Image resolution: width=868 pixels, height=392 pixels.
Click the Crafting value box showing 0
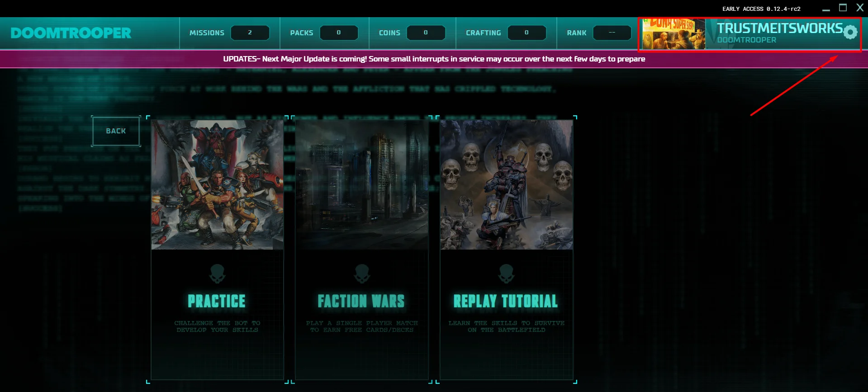click(526, 33)
